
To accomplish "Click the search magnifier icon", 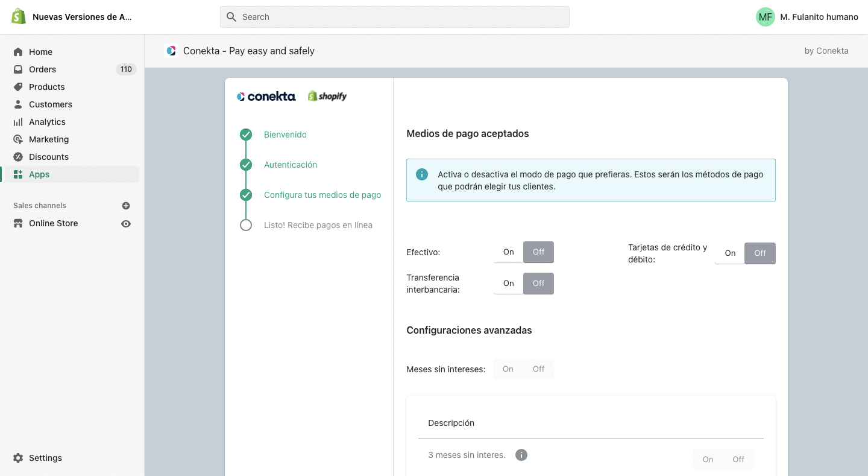I will tap(231, 17).
